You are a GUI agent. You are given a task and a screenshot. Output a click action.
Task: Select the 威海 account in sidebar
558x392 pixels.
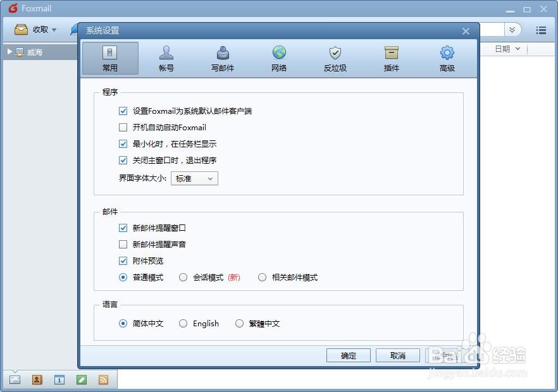point(35,52)
